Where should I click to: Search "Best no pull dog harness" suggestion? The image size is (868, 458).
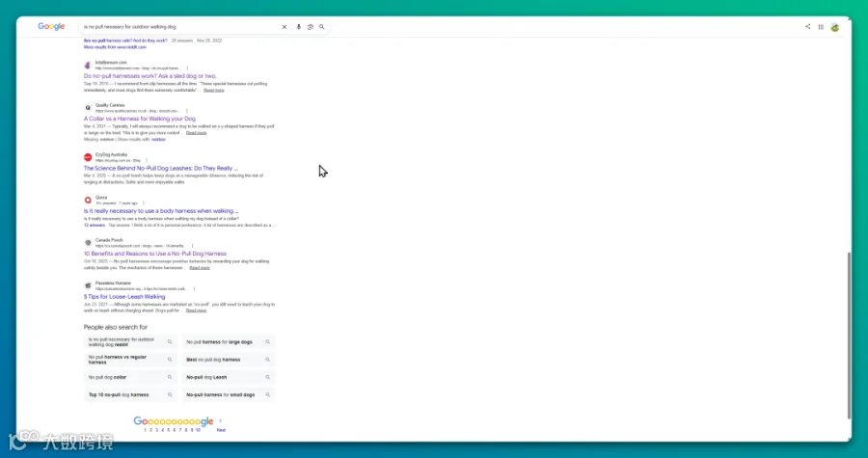(x=229, y=360)
